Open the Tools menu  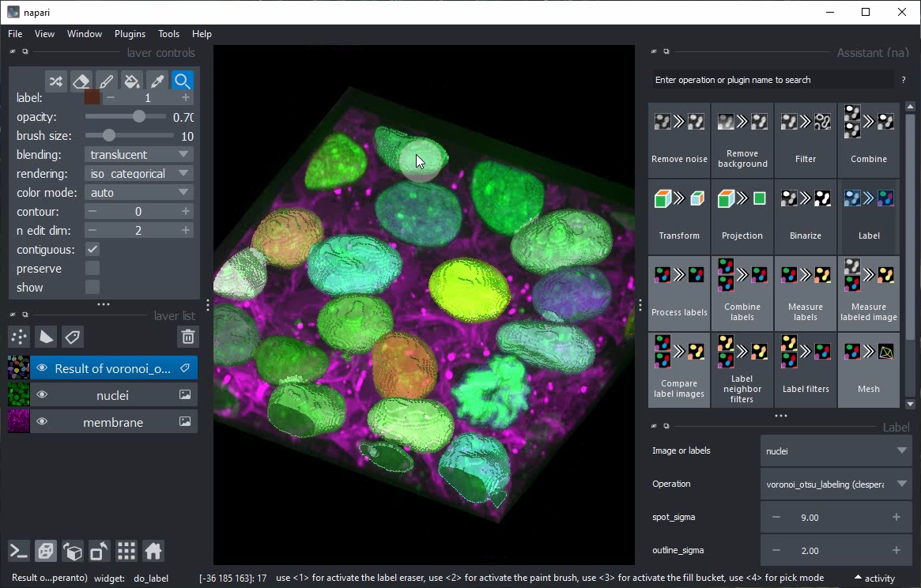click(x=168, y=34)
